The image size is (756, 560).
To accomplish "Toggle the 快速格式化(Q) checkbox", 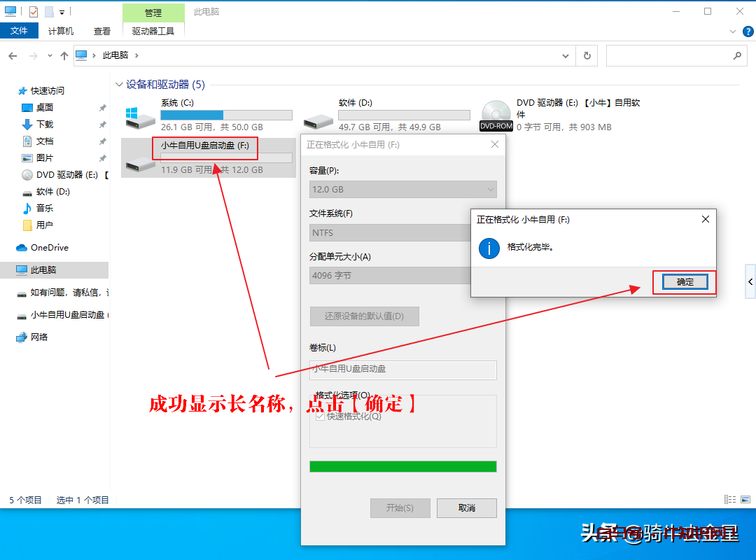I will 319,416.
